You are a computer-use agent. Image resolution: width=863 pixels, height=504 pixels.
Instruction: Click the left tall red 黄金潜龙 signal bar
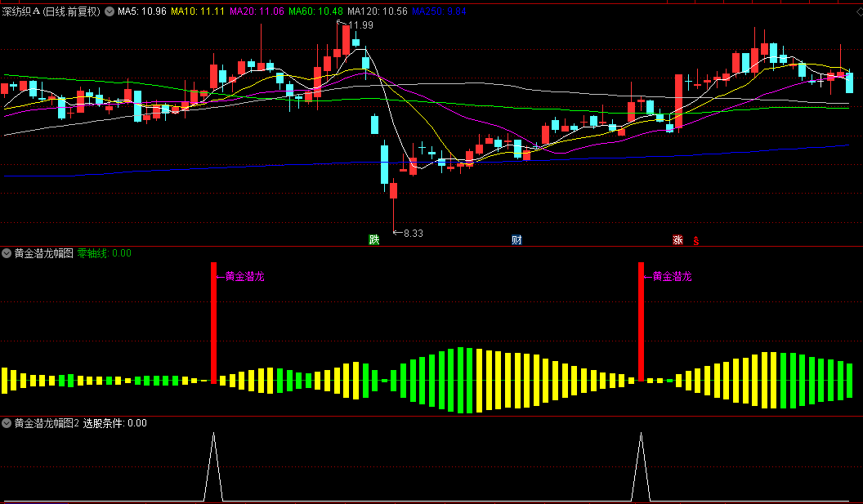coord(213,323)
